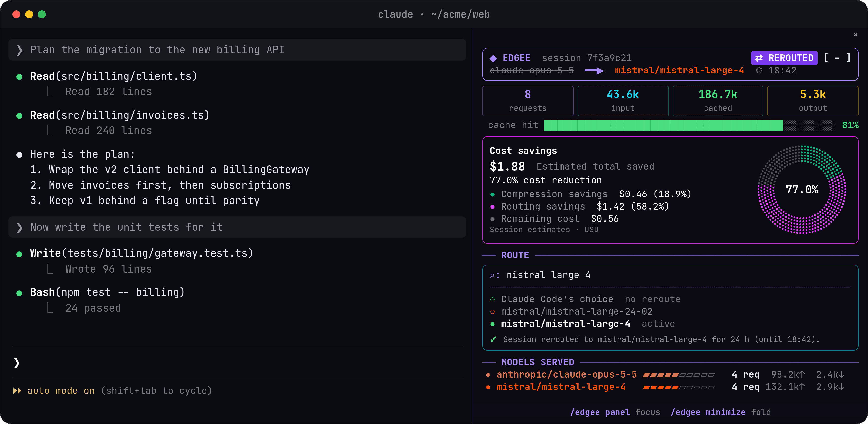The height and width of the screenshot is (424, 868).
Task: Click the '24 passed' result
Action: coord(93,308)
